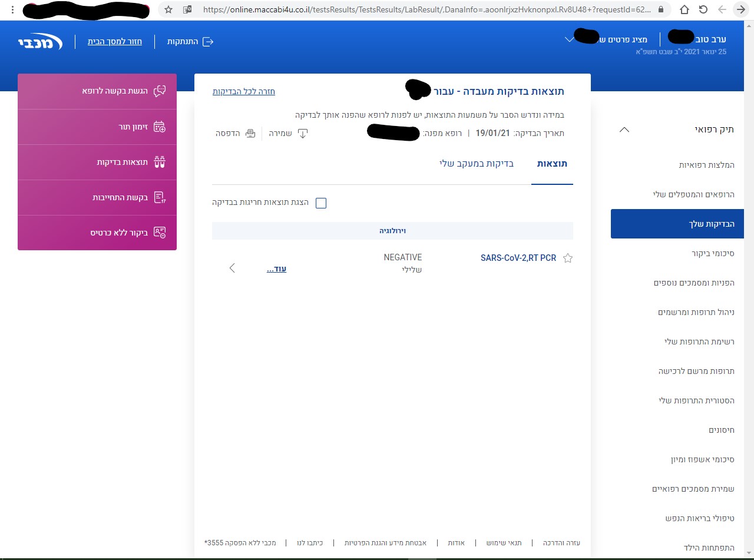
Task: Expand SARS-CoV-2 result row with the chevron
Action: [232, 268]
